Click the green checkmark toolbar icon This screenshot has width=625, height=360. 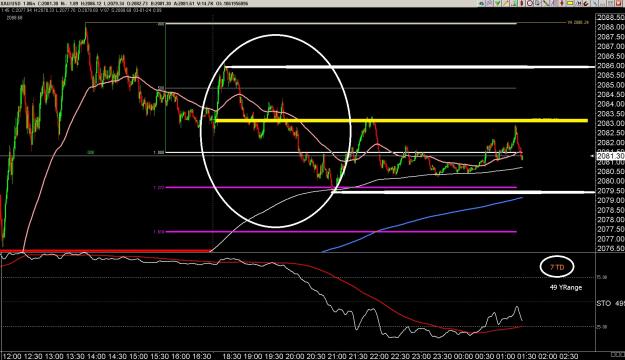click(x=497, y=3)
